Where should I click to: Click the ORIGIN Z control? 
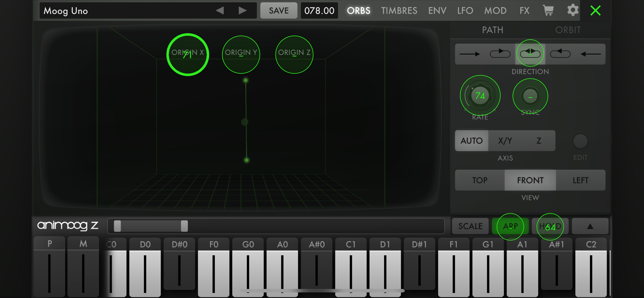tap(294, 54)
